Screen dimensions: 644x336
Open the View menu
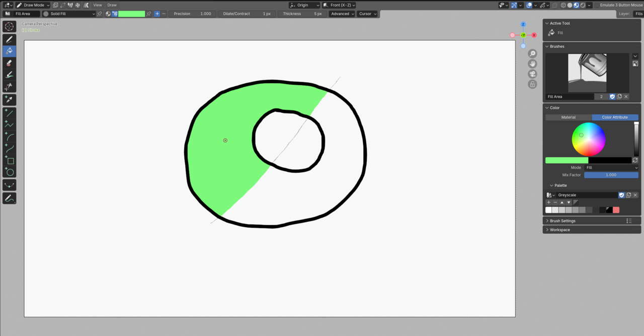click(98, 5)
